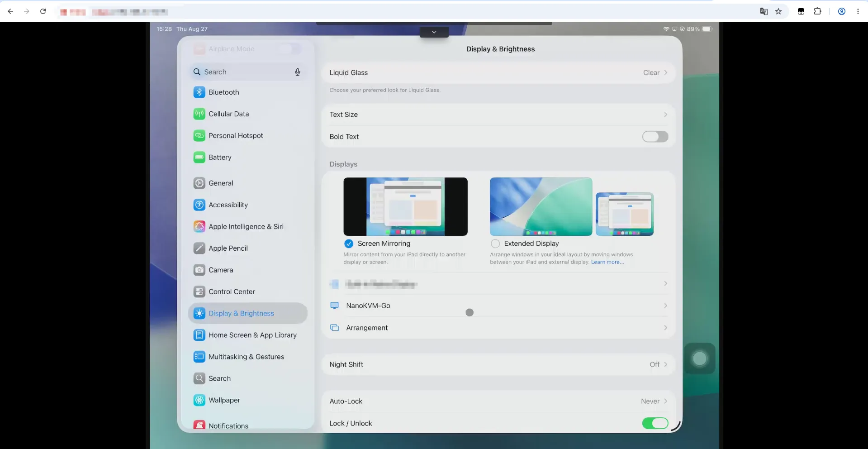Click the 15:28 status bar clock
The height and width of the screenshot is (449, 868).
pos(164,29)
